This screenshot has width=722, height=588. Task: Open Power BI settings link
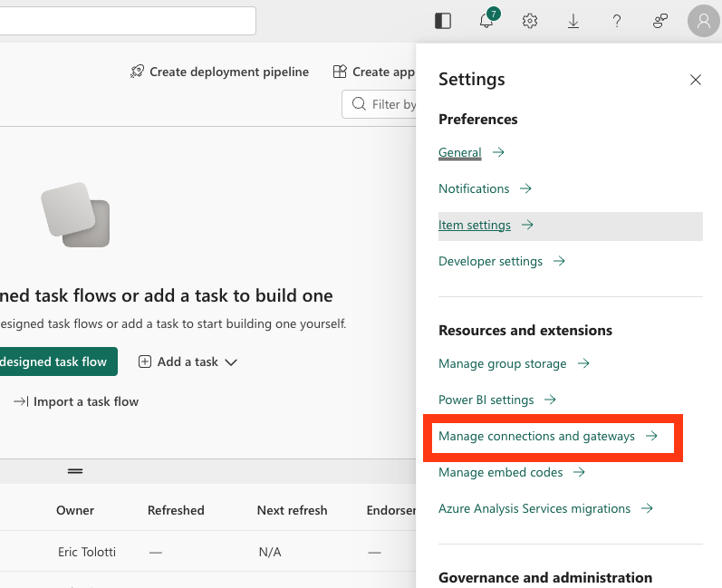[486, 400]
